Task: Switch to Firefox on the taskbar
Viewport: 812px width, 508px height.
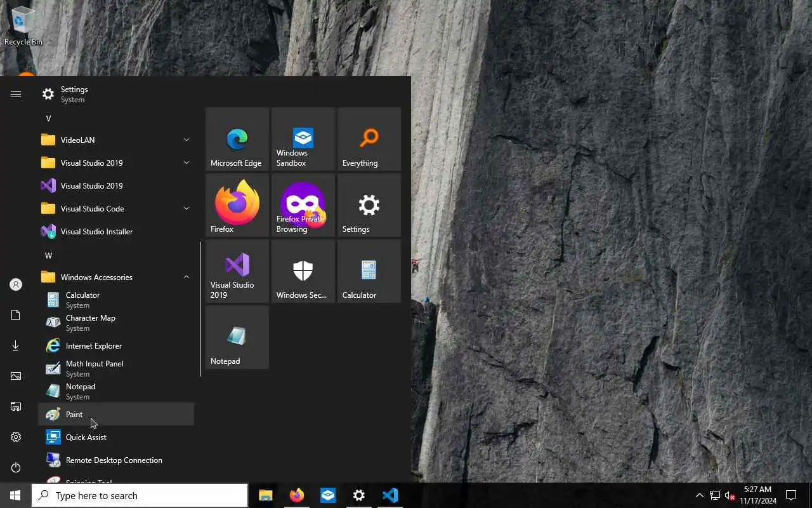Action: click(x=296, y=495)
